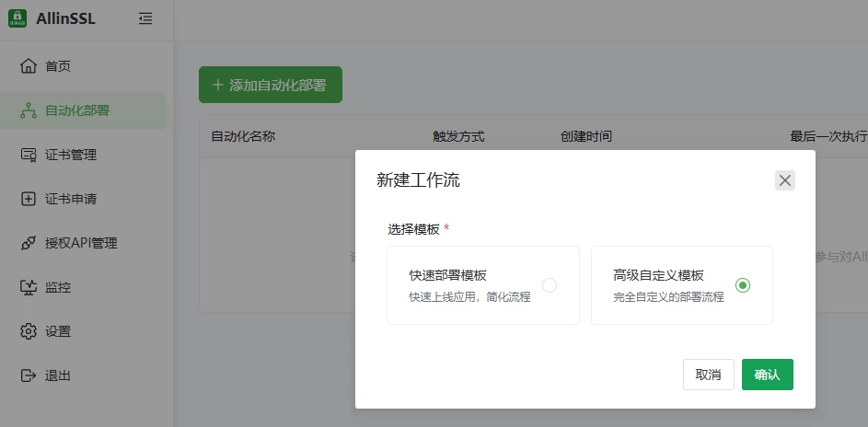Click the home icon beside 首页
This screenshot has height=427, width=868.
pyautogui.click(x=29, y=66)
